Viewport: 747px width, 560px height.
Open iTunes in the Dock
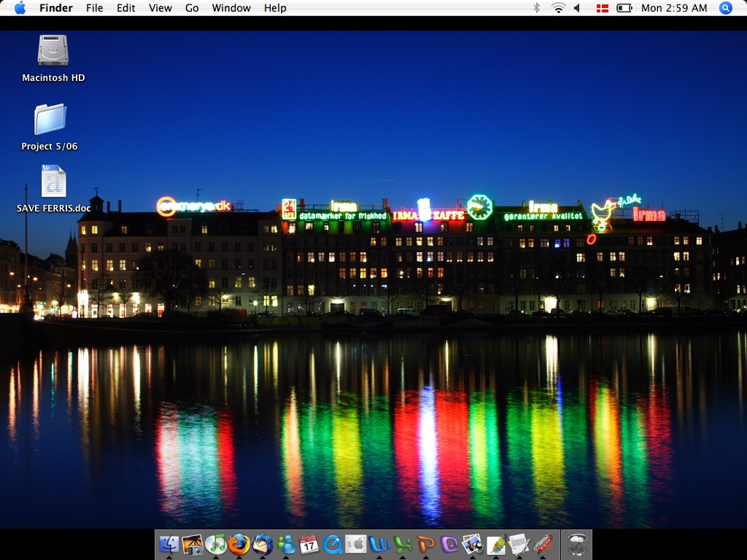[216, 544]
